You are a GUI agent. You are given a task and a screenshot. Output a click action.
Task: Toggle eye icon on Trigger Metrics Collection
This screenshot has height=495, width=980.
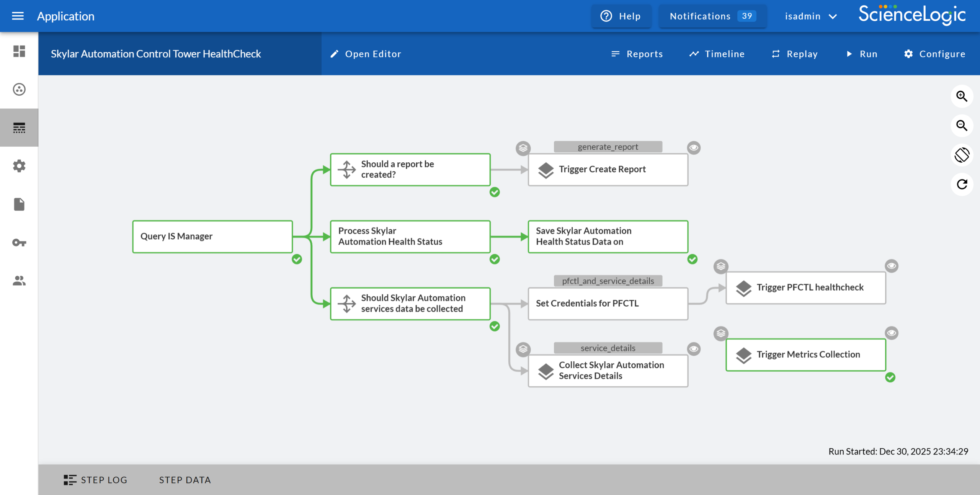pos(891,333)
